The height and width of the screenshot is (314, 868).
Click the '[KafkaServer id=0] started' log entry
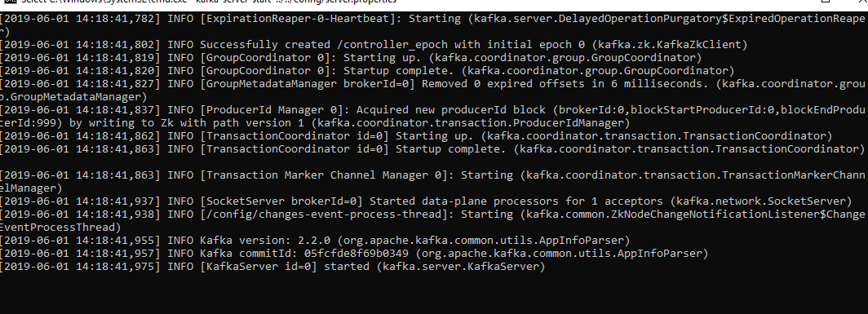[x=285, y=267]
